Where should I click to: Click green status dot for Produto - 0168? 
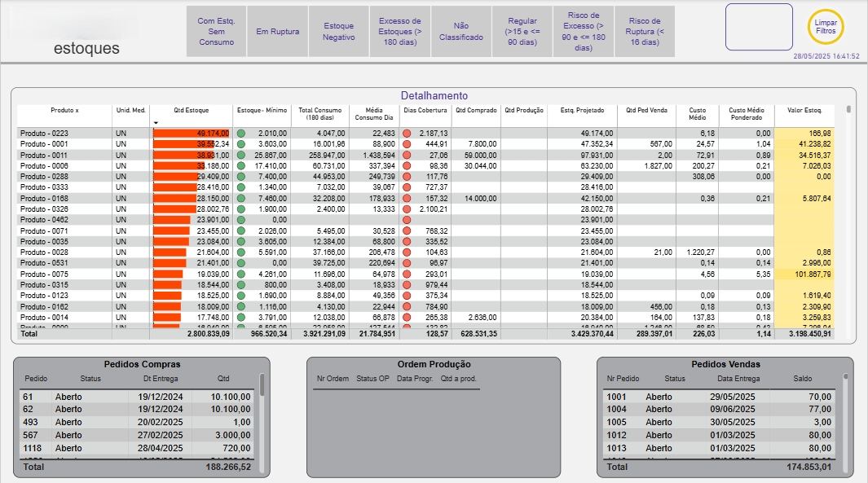[x=240, y=198]
